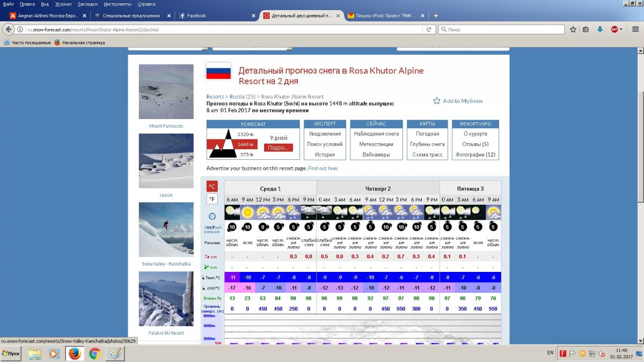
Task: Select the 2320 m elevation
Action: pyautogui.click(x=246, y=134)
